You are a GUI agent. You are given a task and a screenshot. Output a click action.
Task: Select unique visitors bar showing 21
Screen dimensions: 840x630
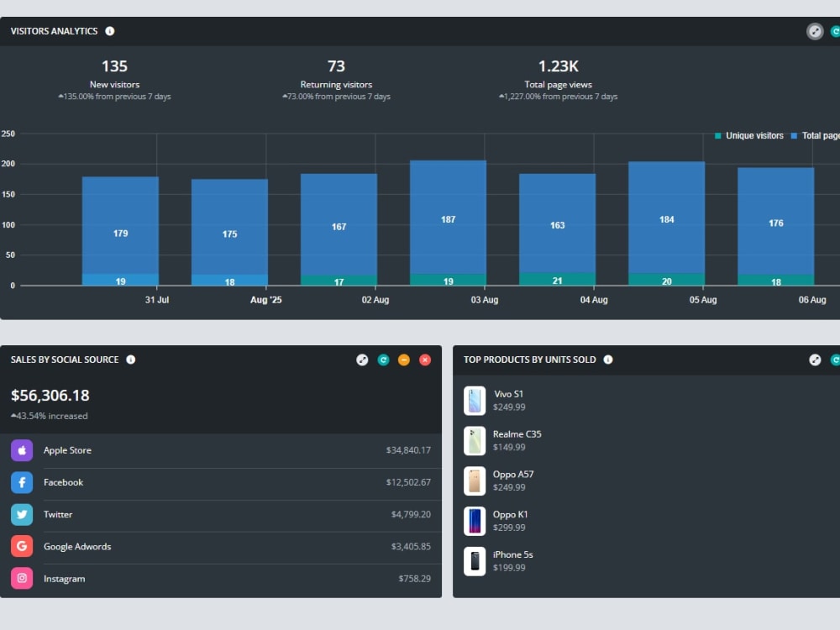[x=558, y=279]
